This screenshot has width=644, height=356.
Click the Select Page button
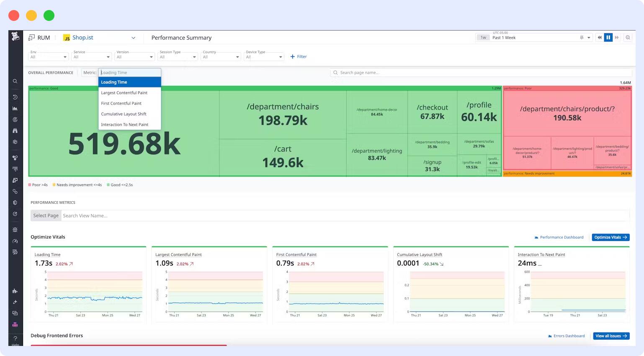point(46,216)
